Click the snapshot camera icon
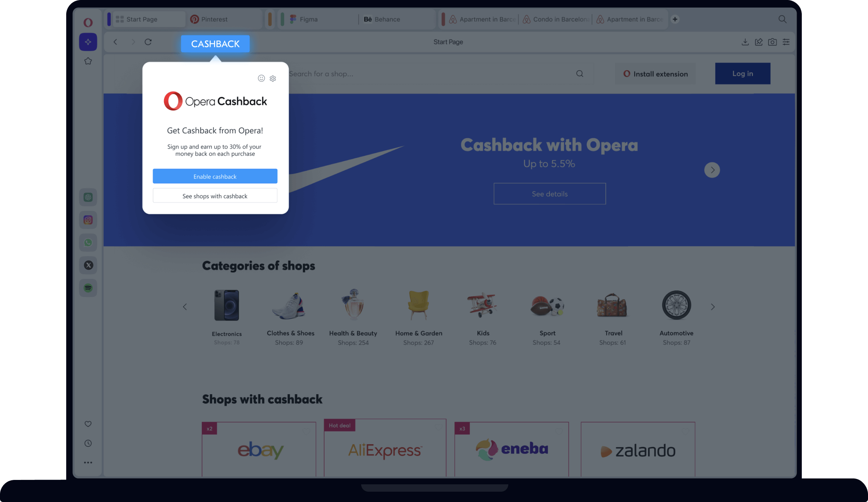868x502 pixels. click(x=772, y=42)
